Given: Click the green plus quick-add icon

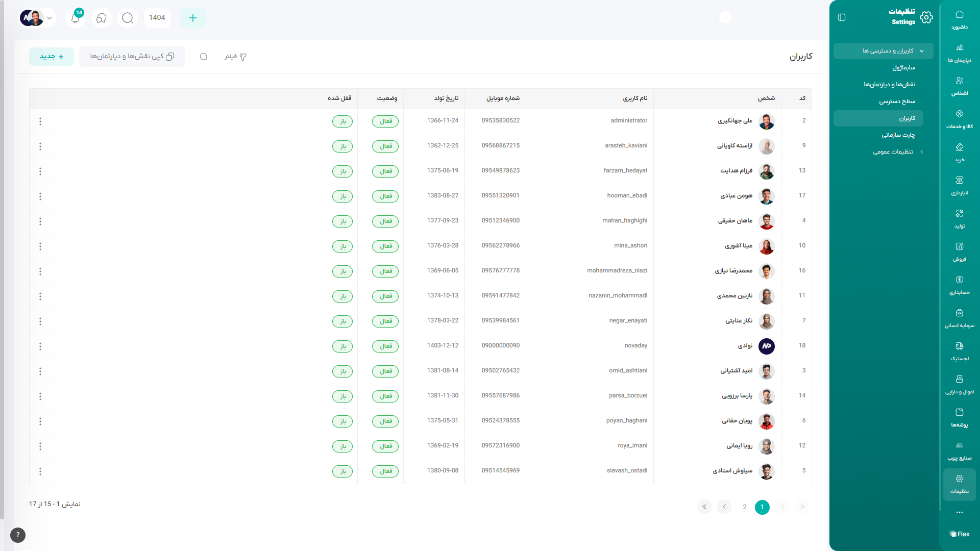Looking at the screenshot, I should [x=192, y=18].
